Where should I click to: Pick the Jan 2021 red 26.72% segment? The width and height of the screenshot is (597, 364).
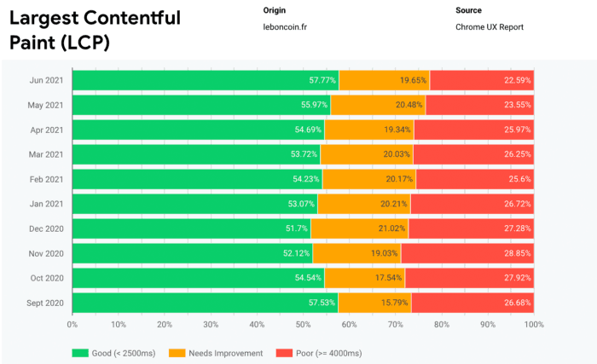point(472,204)
